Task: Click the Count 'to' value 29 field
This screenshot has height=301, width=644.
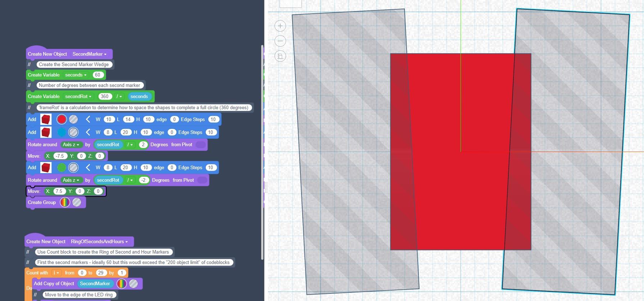Action: tap(101, 273)
